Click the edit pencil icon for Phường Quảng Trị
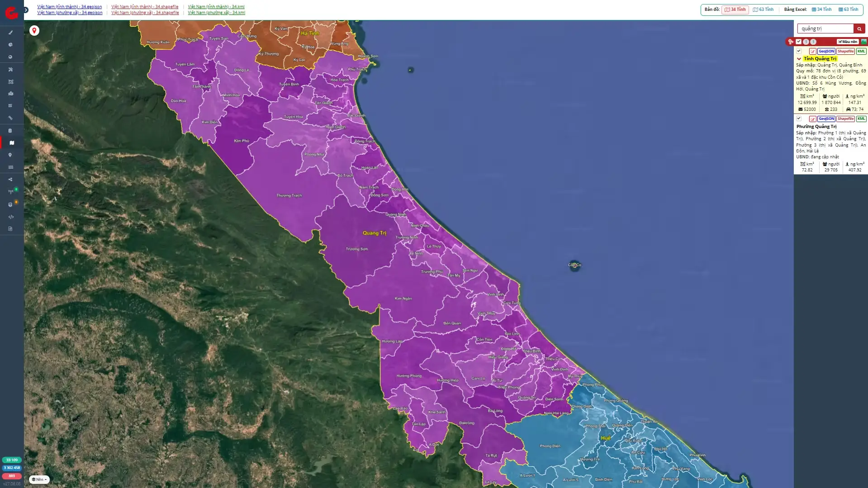 coord(812,118)
